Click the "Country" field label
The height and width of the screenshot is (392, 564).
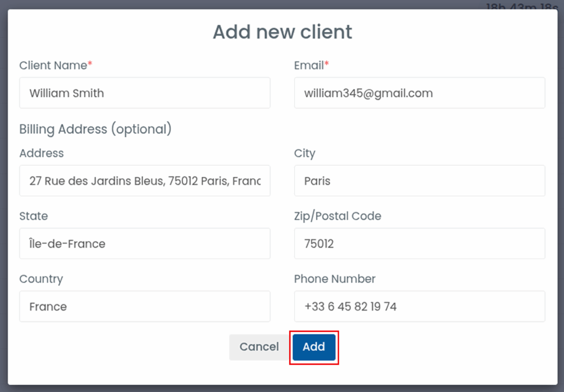coord(41,279)
